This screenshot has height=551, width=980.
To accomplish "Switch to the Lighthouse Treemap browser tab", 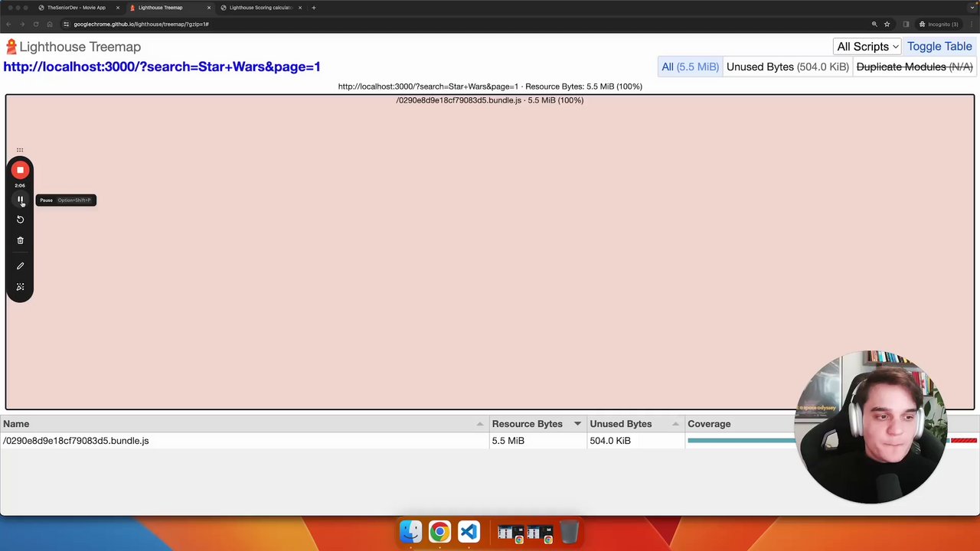I will point(160,8).
